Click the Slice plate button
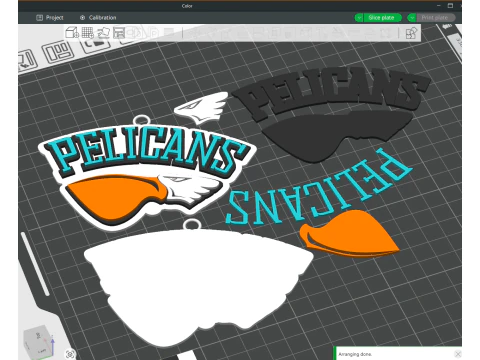The width and height of the screenshot is (480, 360). coord(382,18)
